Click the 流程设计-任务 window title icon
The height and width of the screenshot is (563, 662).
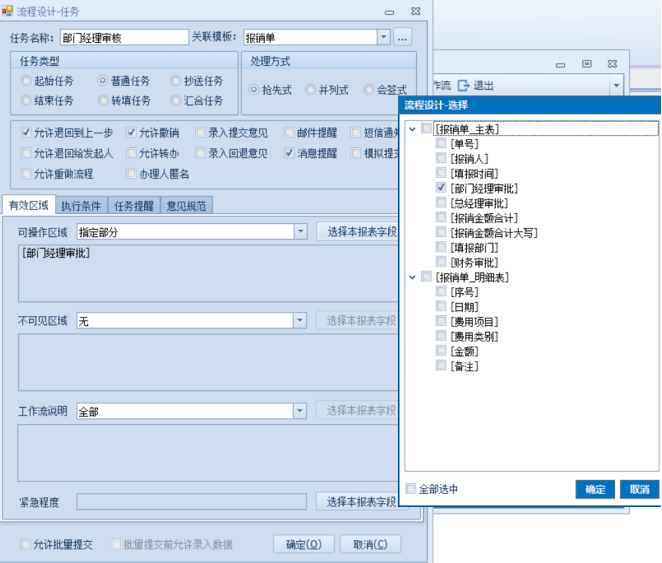[x=6, y=9]
